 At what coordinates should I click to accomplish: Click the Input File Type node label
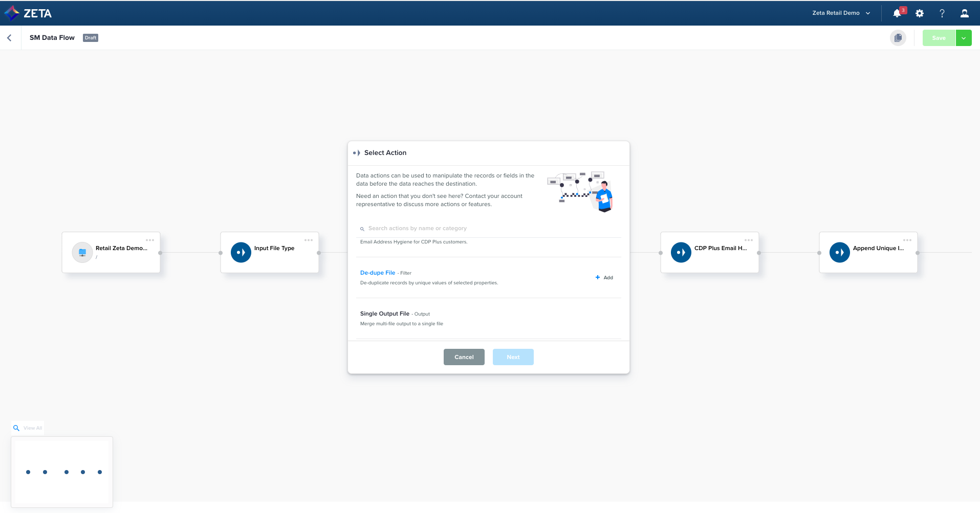point(274,248)
